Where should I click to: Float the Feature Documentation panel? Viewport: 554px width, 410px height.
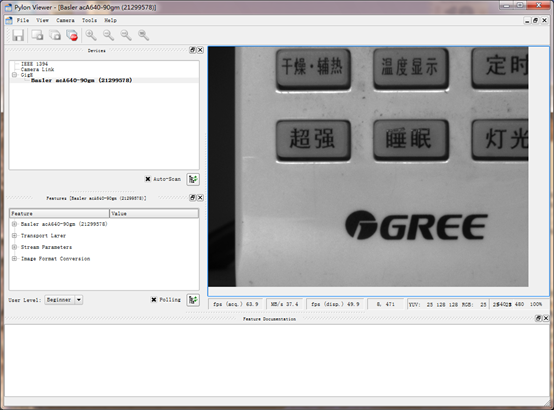(x=538, y=318)
